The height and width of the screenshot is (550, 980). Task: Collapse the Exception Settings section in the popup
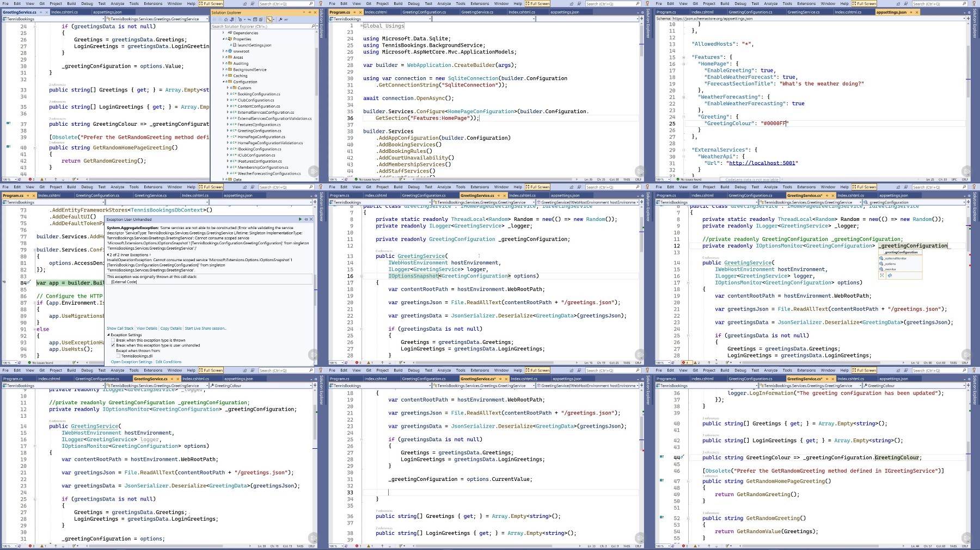[x=108, y=335]
